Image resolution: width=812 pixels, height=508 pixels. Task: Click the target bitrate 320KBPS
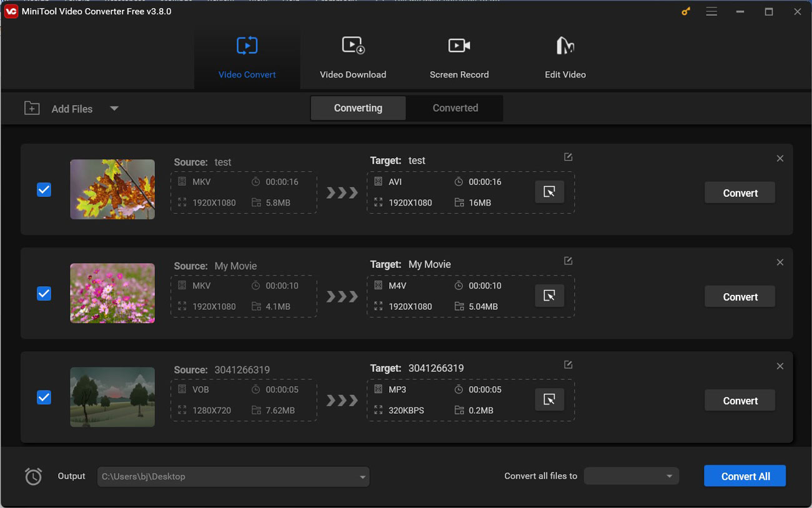407,411
